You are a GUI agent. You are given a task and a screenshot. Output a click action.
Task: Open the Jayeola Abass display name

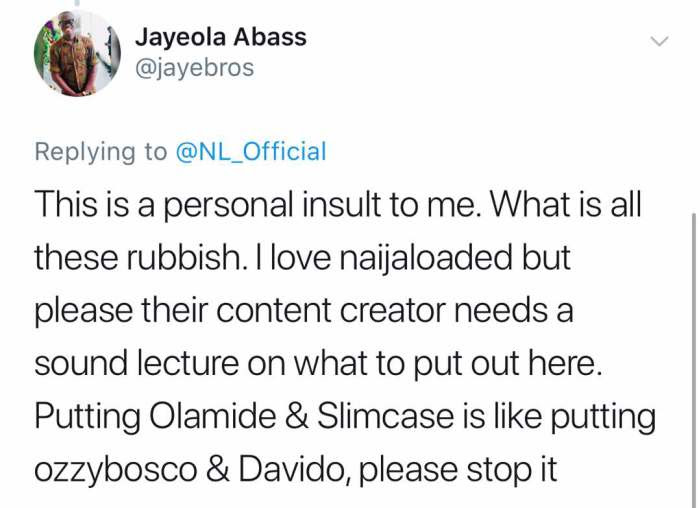220,37
